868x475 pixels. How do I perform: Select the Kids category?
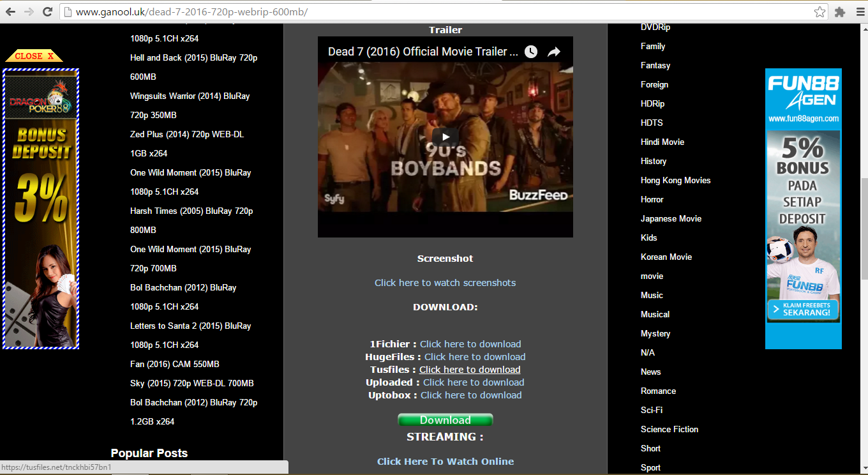649,237
